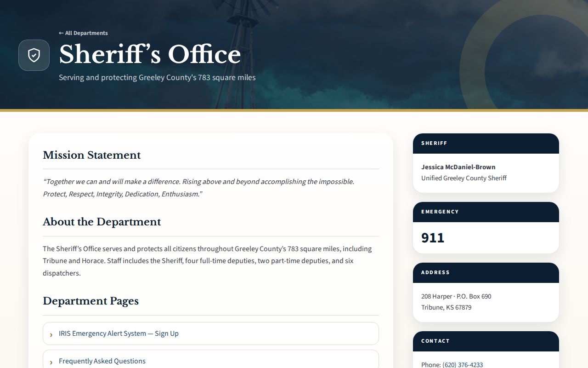Viewport: 588px width, 368px height.
Task: Call phone number (620) 376-4233
Action: point(463,365)
